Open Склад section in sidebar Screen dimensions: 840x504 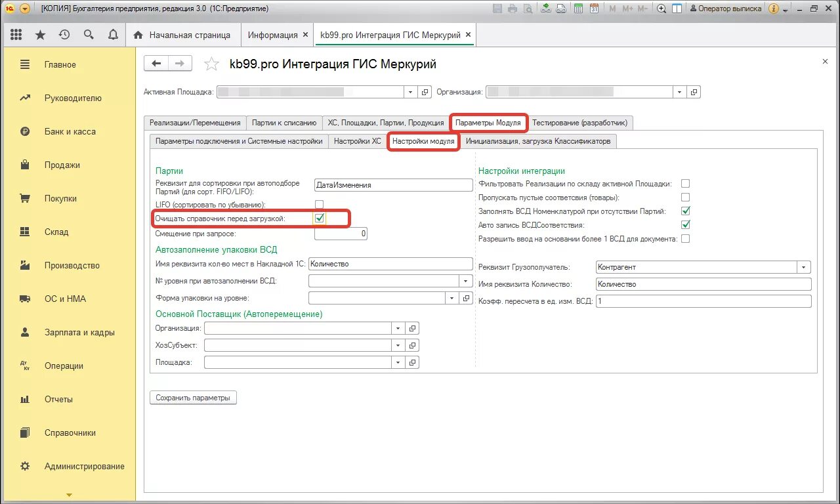click(57, 232)
